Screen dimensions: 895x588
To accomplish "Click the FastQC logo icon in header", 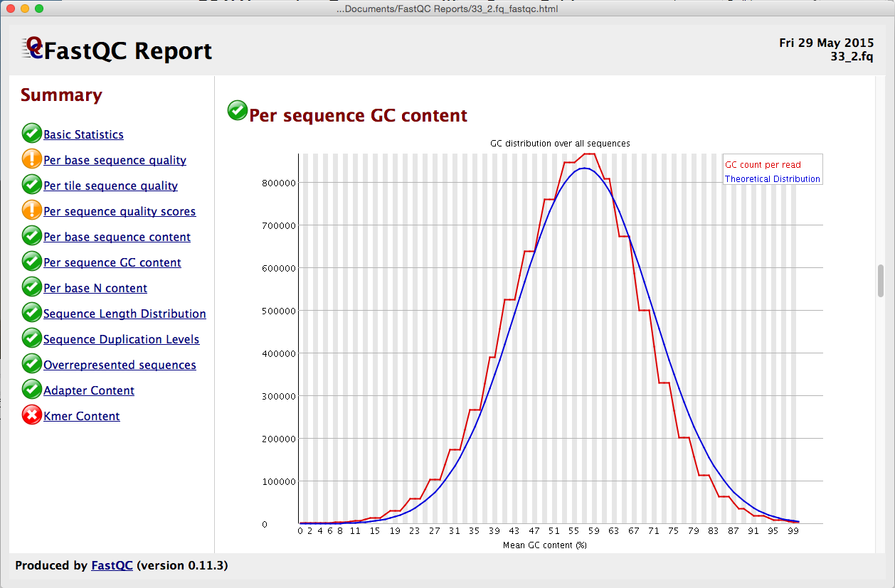I will click(x=33, y=48).
